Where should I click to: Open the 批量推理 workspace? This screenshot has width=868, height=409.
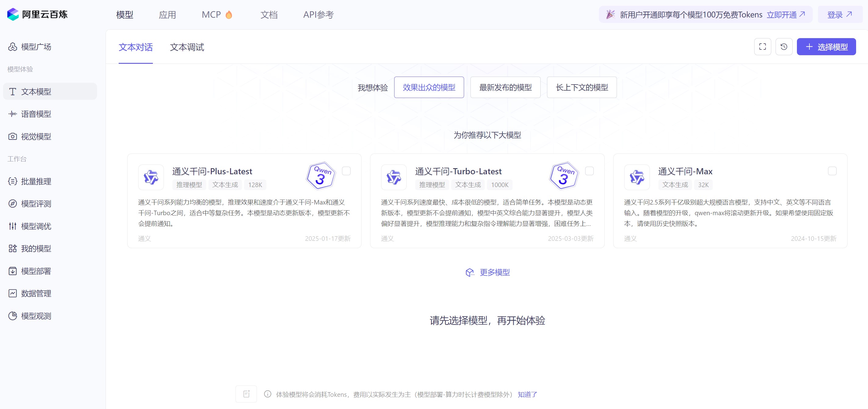click(35, 181)
